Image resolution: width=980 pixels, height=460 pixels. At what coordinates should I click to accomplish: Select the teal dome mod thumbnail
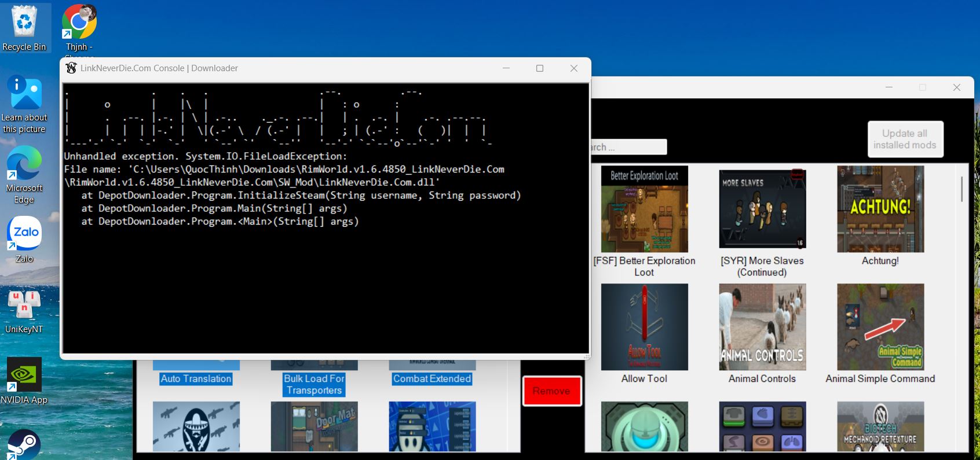click(645, 426)
